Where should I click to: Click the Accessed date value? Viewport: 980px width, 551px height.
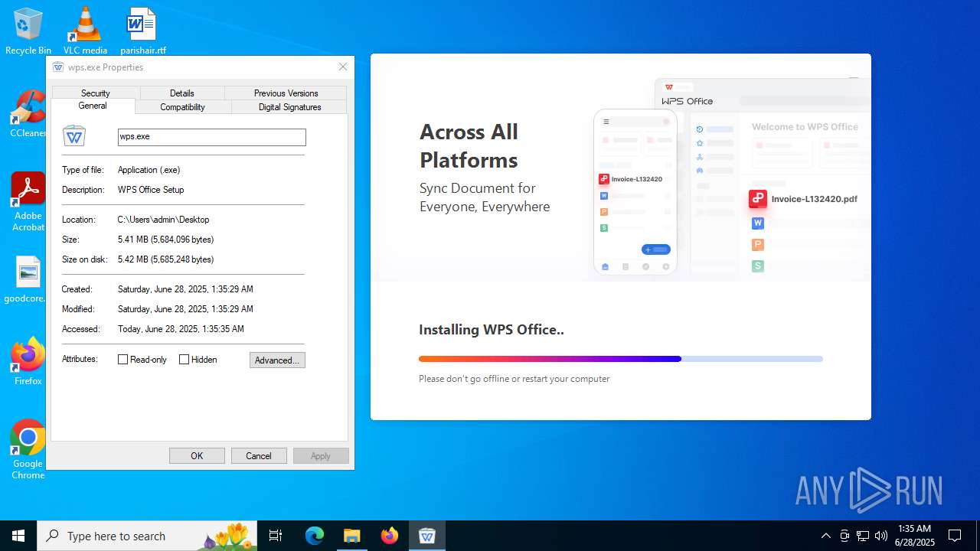click(181, 329)
